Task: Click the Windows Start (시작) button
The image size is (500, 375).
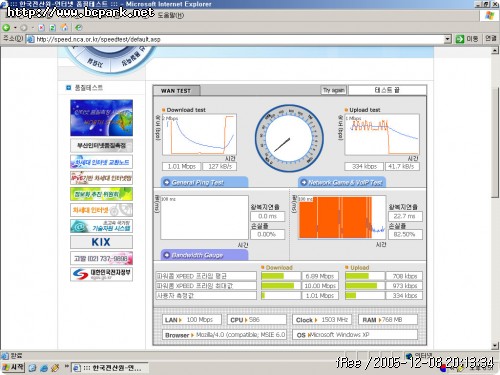Action: 13,368
